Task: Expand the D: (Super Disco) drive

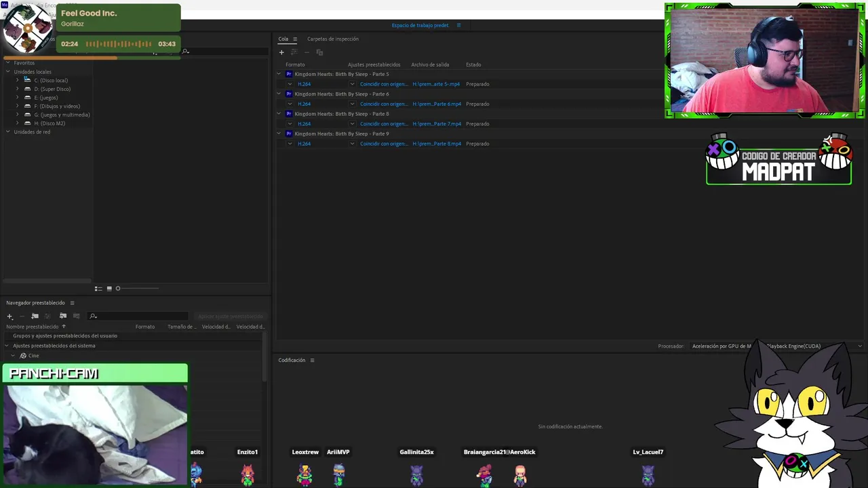Action: click(x=18, y=89)
